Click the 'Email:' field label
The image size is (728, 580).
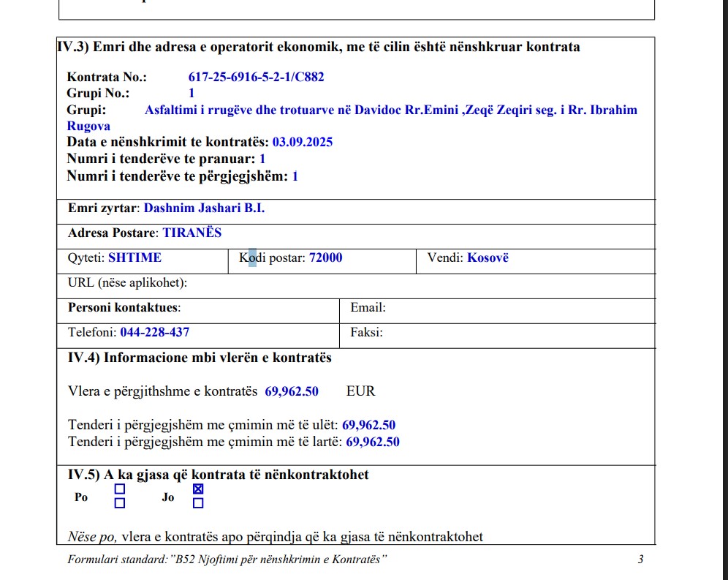[368, 308]
